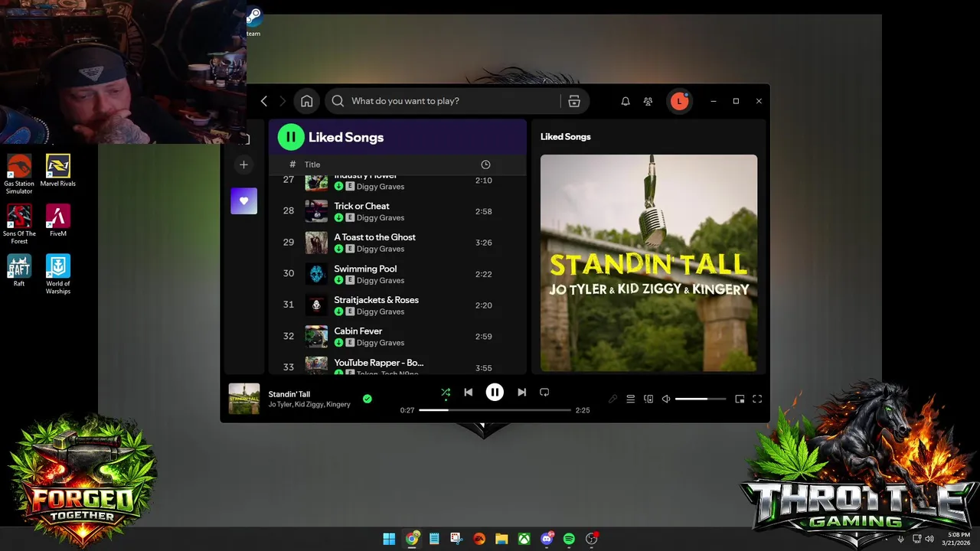Go back in Spotify navigation
This screenshot has width=980, height=551.
coord(264,101)
